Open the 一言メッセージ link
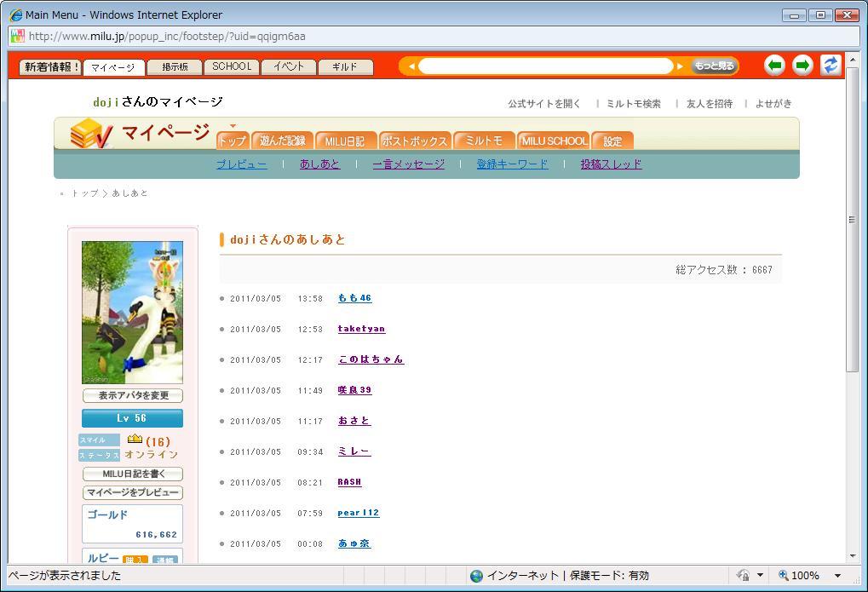The image size is (868, 592). coord(408,164)
